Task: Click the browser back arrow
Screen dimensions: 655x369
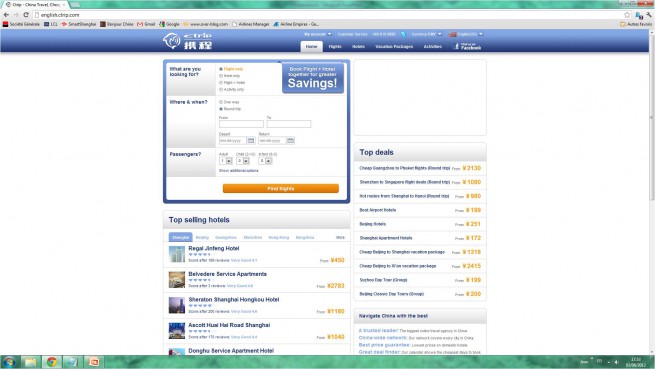Action: [x=6, y=15]
